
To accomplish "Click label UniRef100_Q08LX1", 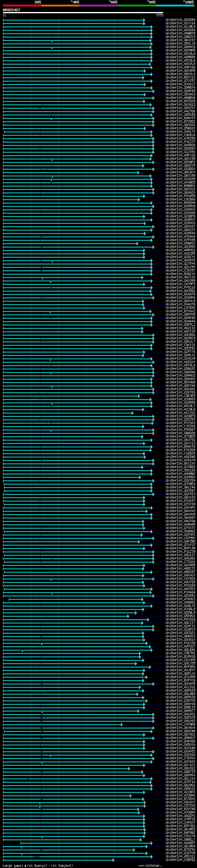I will pyautogui.click(x=180, y=355).
